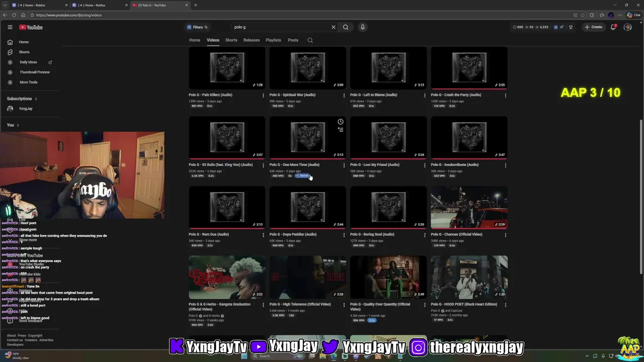Expand the Subscriptions section
This screenshot has width=644, height=362.
(x=22, y=99)
